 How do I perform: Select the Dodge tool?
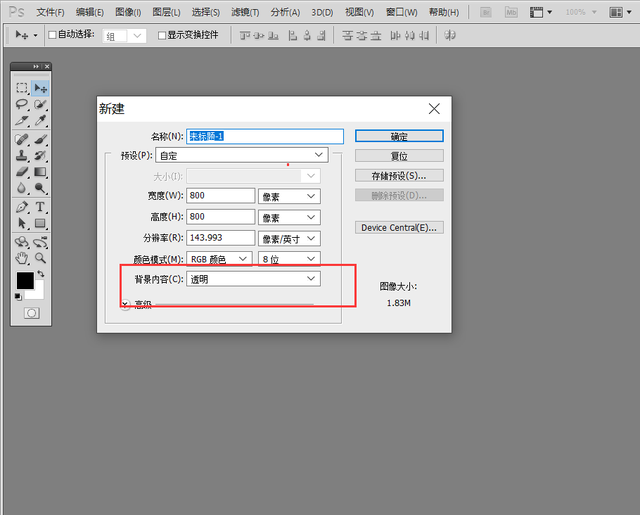click(40, 188)
